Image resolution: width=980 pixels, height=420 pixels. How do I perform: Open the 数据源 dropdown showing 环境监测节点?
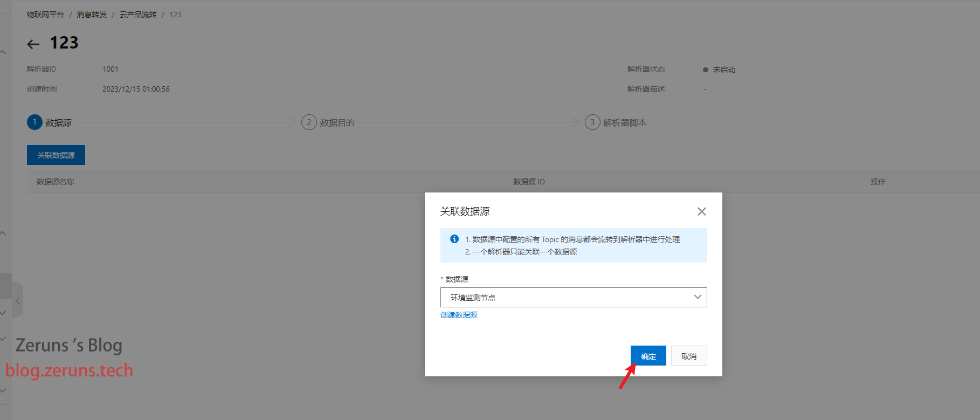click(573, 297)
